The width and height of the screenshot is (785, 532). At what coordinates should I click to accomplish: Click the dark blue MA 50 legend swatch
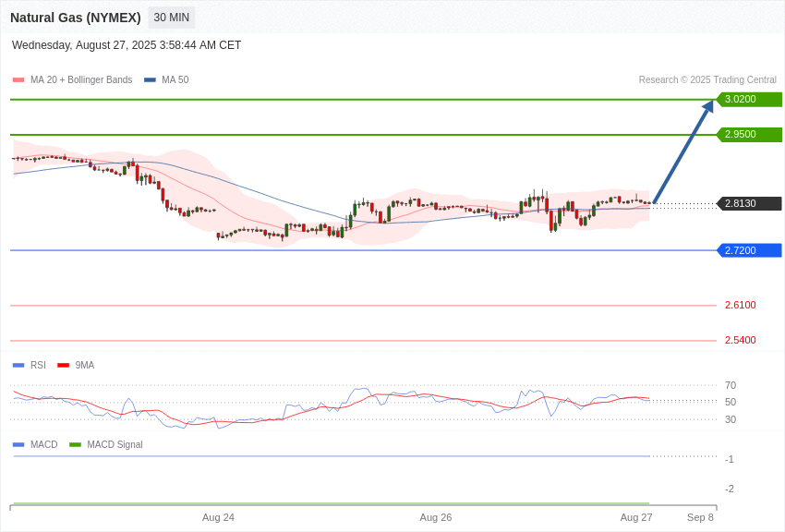pos(150,80)
